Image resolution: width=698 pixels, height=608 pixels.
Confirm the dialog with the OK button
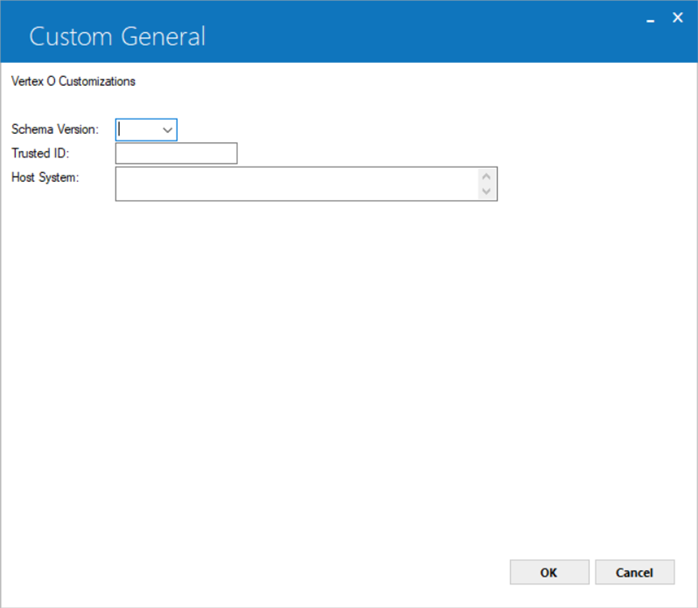(549, 572)
